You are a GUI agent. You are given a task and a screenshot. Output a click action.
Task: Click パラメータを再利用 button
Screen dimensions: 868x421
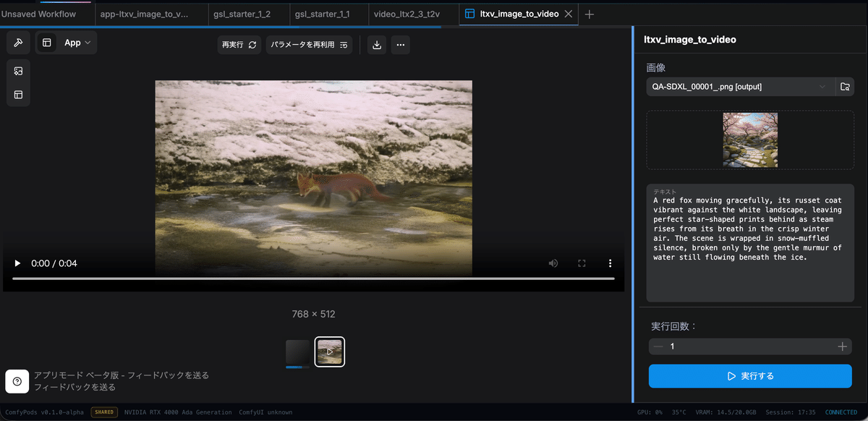[x=309, y=45]
